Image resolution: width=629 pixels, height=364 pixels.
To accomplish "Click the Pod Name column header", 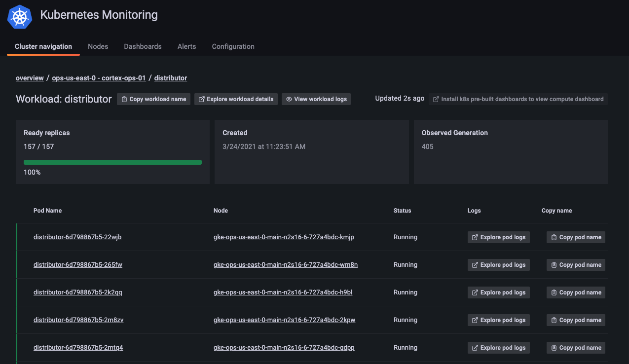I will pyautogui.click(x=48, y=211).
